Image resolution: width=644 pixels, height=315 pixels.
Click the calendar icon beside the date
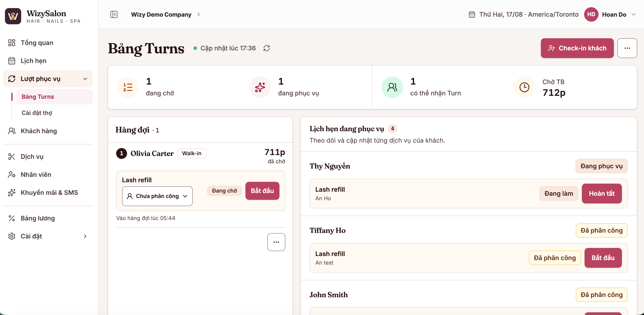472,14
